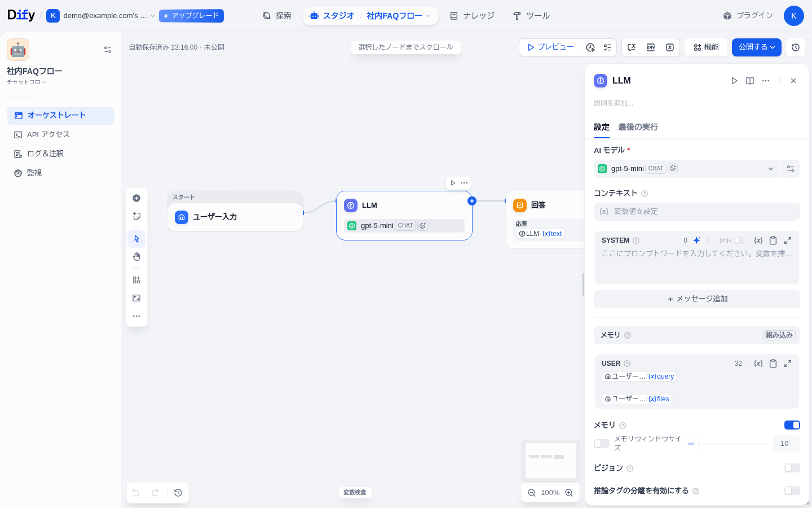Screen dimensions: 812x508
Task: Add a node with the canvas plus tool
Action: pyautogui.click(x=136, y=198)
